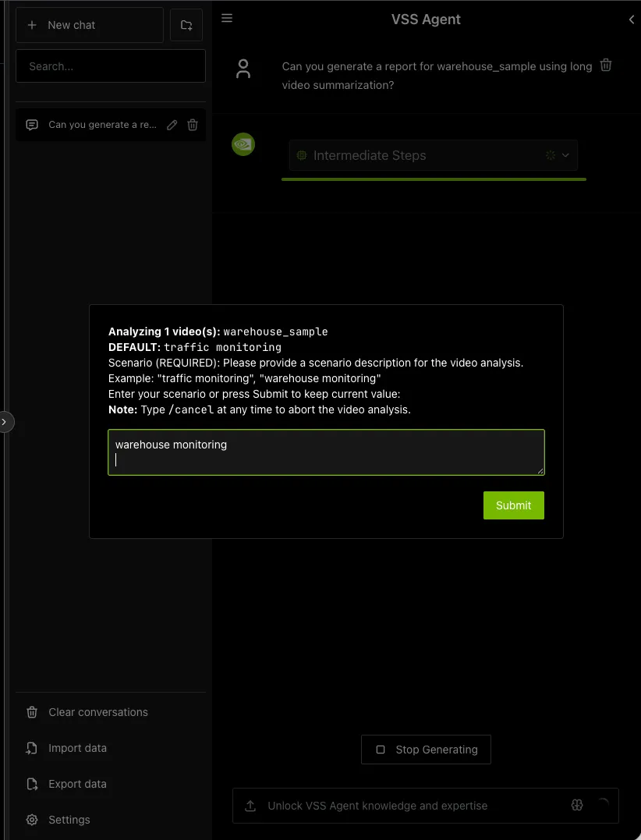The image size is (641, 840).
Task: Create a new folder with the folder-plus icon
Action: point(186,25)
